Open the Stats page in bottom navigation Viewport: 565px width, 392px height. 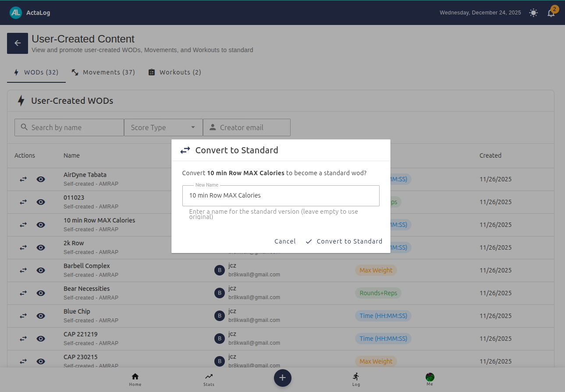[209, 379]
